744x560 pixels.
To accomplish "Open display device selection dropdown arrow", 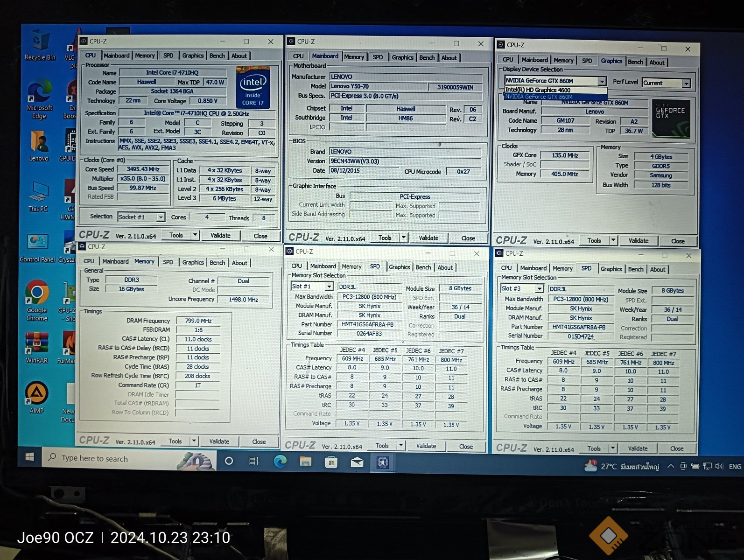I will (602, 81).
